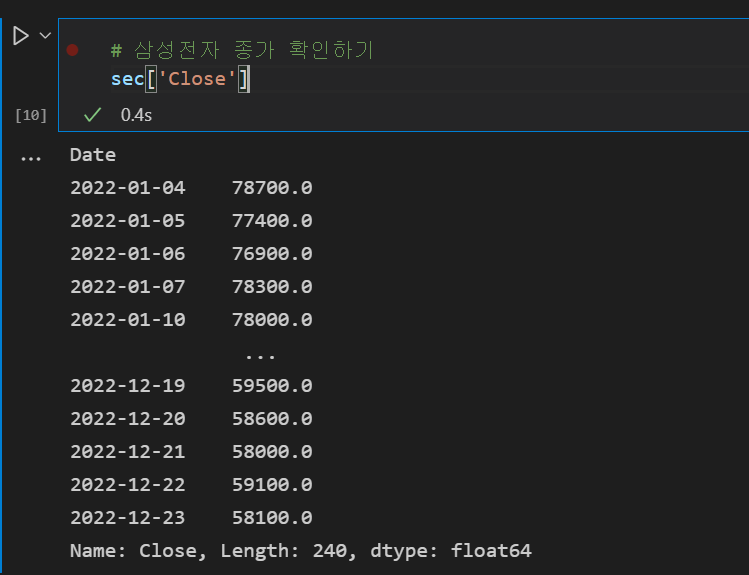Select value 58600.0

[x=272, y=419]
